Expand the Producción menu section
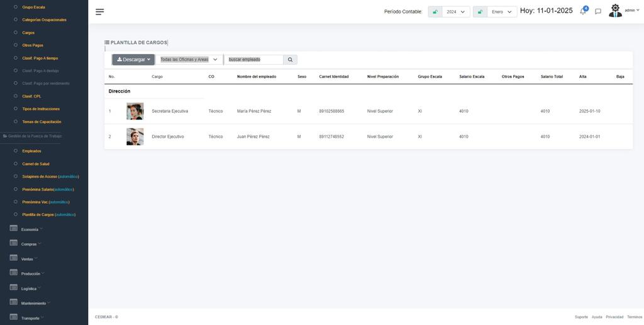The height and width of the screenshot is (325, 644). 33,273
